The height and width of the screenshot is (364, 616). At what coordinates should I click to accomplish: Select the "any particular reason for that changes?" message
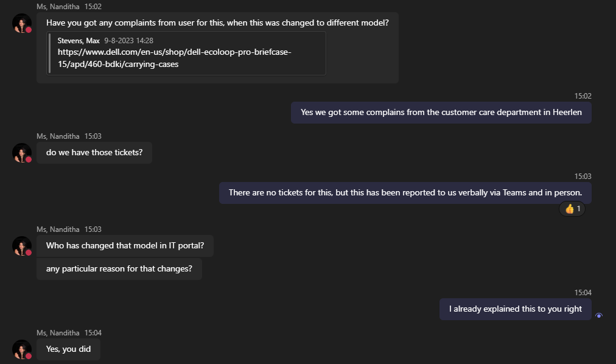click(119, 268)
